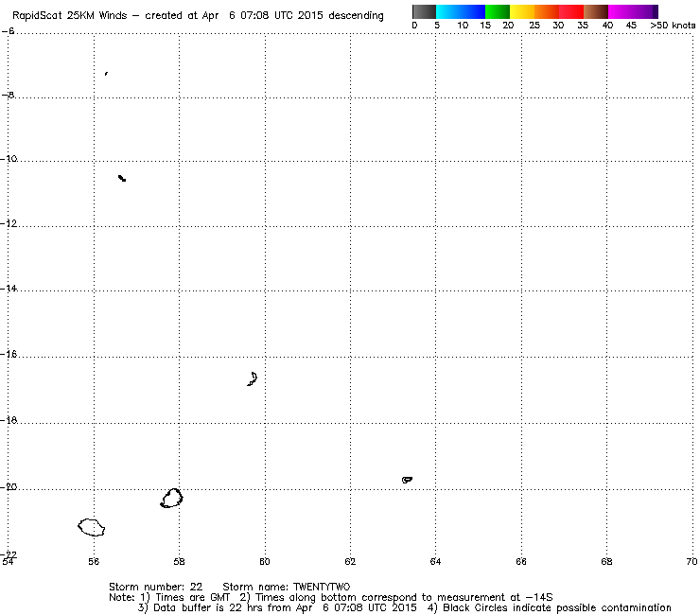Click the -6 latitude axis label
Image resolution: width=700 pixels, height=615 pixels.
[9, 31]
